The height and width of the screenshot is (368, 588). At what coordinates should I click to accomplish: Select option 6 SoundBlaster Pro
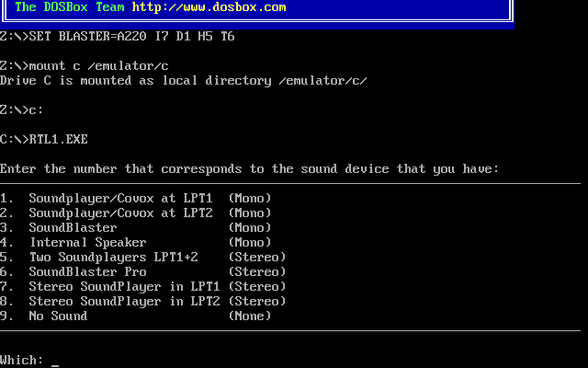pyautogui.click(x=143, y=272)
